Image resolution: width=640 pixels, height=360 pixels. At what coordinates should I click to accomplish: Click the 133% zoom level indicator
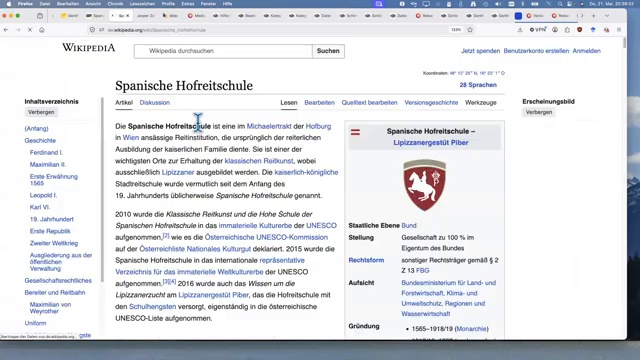(x=456, y=30)
